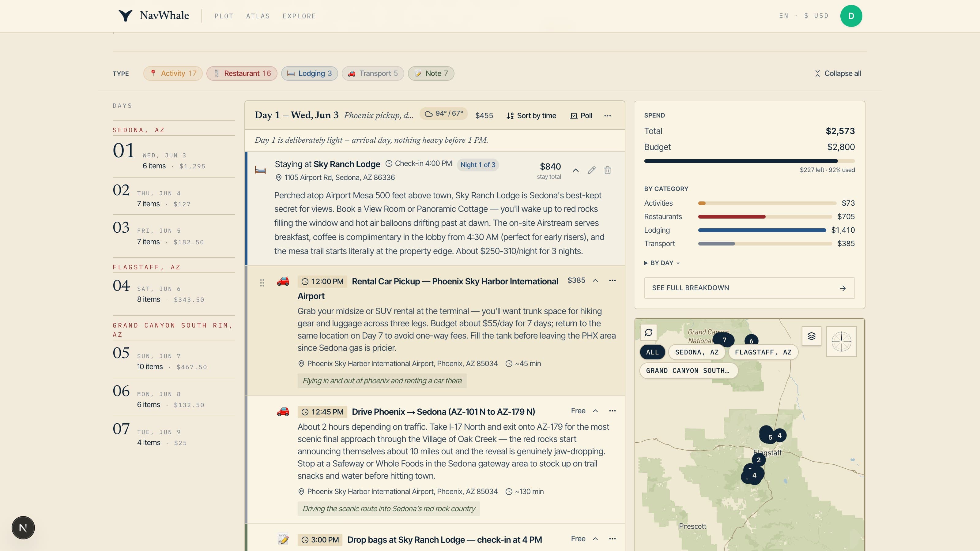Viewport: 980px width, 551px height.
Task: Click the Drive Phoenix to Sedona car icon
Action: click(x=283, y=411)
